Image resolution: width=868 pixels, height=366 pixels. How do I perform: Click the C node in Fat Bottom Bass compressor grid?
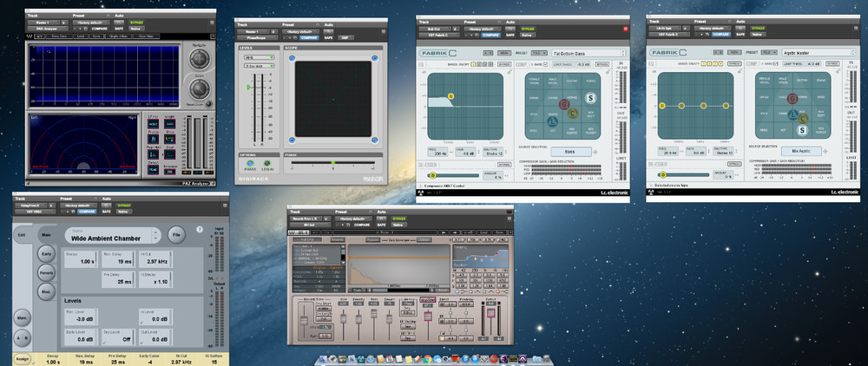coord(573,114)
